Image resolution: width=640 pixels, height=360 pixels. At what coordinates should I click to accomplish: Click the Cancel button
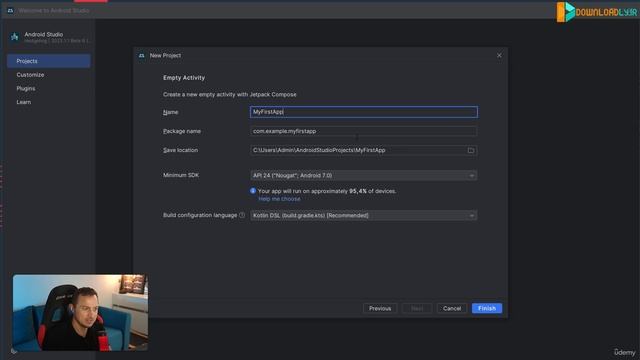pos(452,308)
